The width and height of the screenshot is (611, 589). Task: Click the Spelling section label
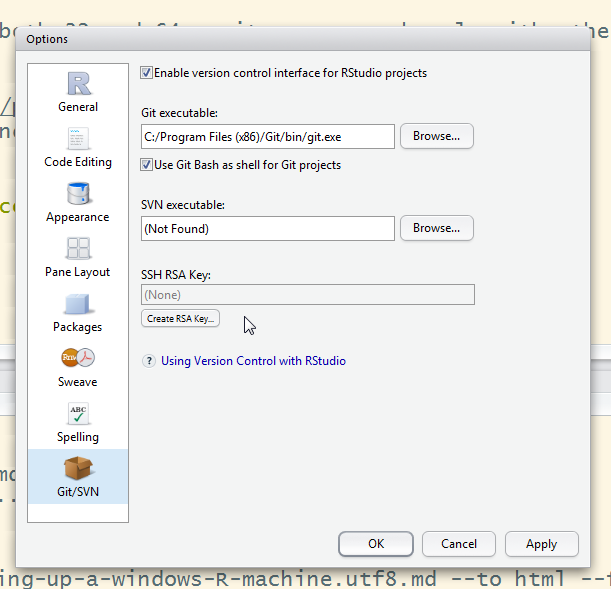pos(78,437)
